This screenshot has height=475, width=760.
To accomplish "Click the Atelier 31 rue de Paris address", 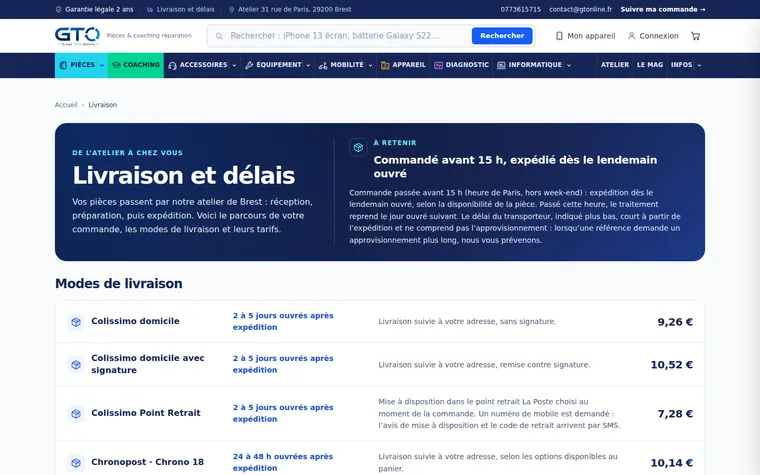I will (294, 9).
